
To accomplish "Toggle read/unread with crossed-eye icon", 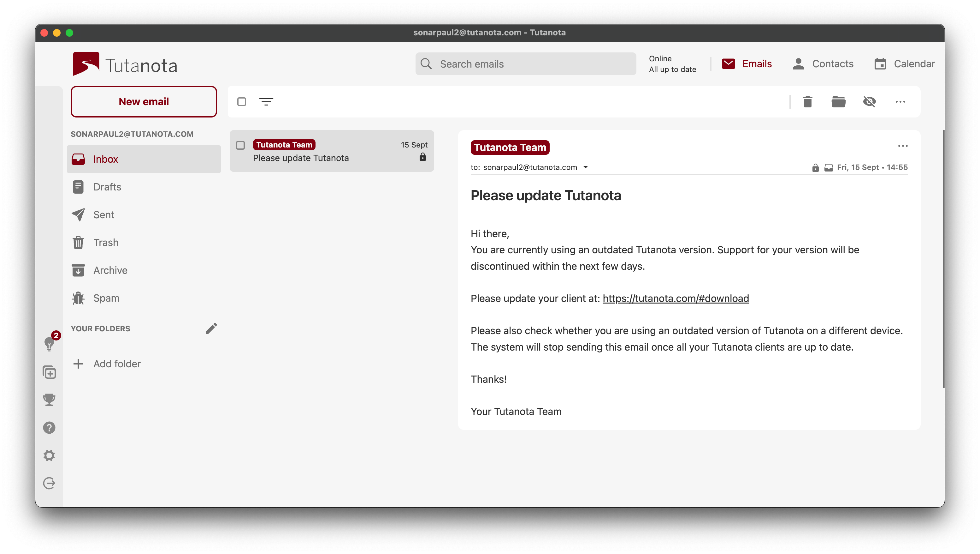I will point(869,102).
